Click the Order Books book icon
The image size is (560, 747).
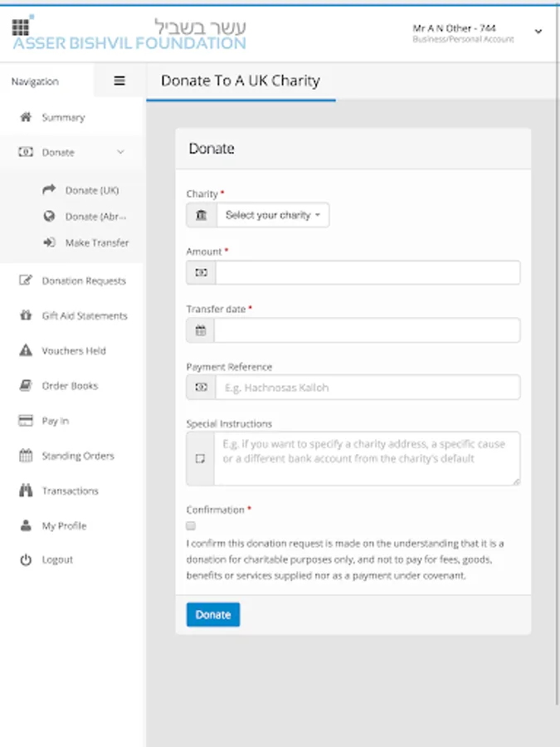26,386
